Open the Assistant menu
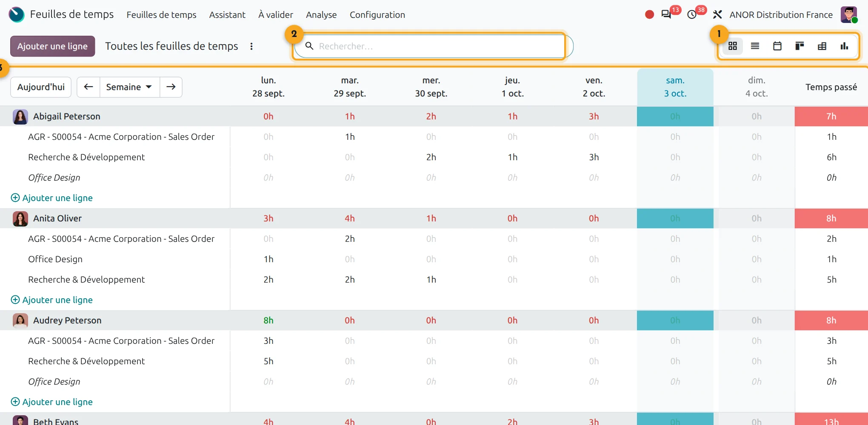The height and width of the screenshot is (425, 868). point(227,14)
